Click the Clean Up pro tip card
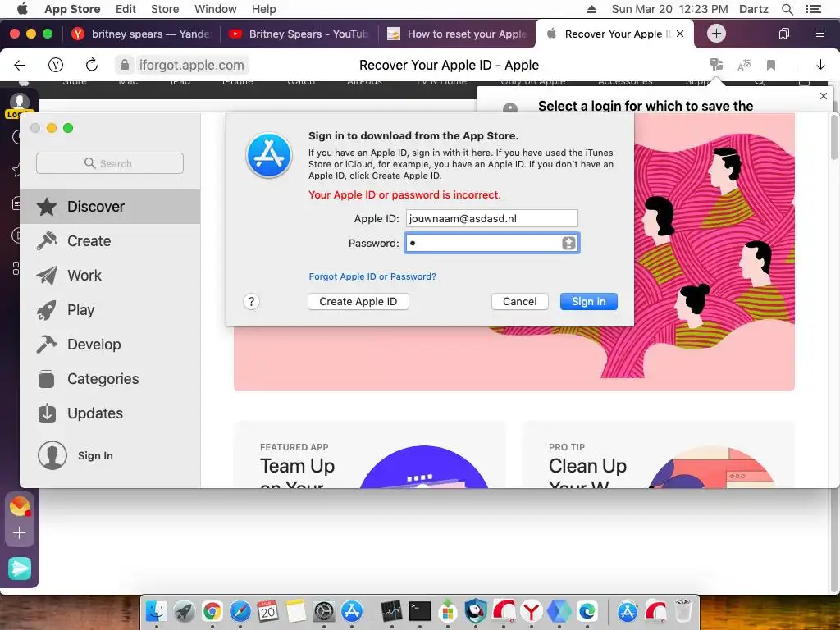This screenshot has height=630, width=840. pos(658,455)
